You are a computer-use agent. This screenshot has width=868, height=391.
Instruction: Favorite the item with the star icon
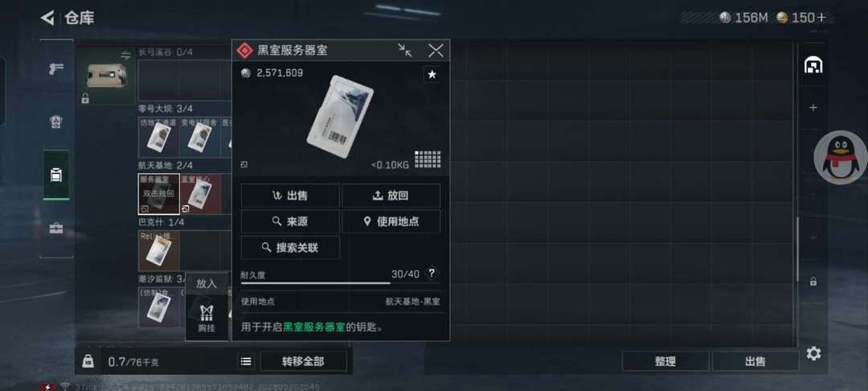tap(432, 75)
